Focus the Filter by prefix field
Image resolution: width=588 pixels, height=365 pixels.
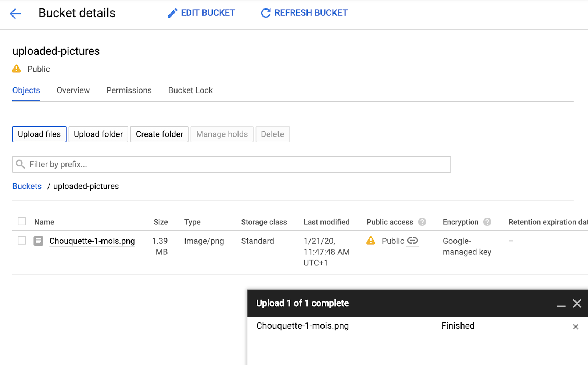(x=235, y=165)
